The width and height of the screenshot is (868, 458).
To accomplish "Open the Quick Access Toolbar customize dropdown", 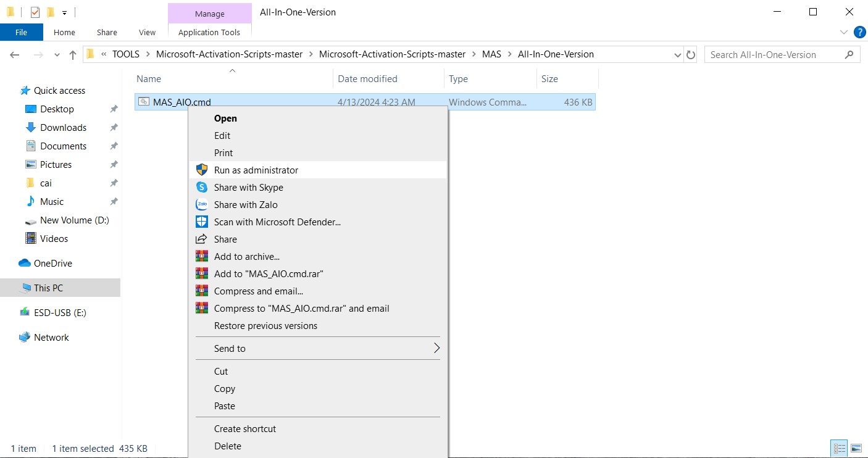I will 65,12.
